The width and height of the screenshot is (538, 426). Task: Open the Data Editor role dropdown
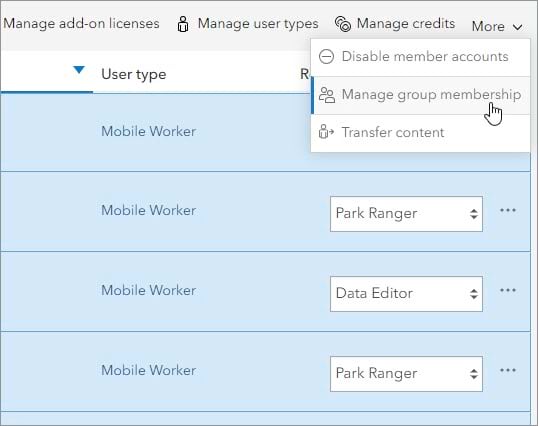pos(406,294)
